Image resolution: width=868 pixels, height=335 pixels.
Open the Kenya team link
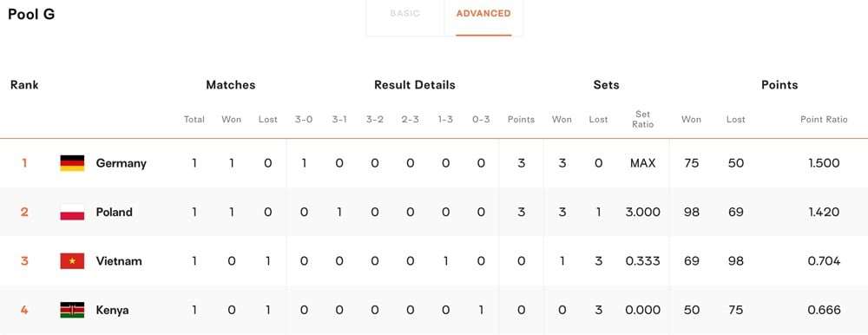[112, 310]
